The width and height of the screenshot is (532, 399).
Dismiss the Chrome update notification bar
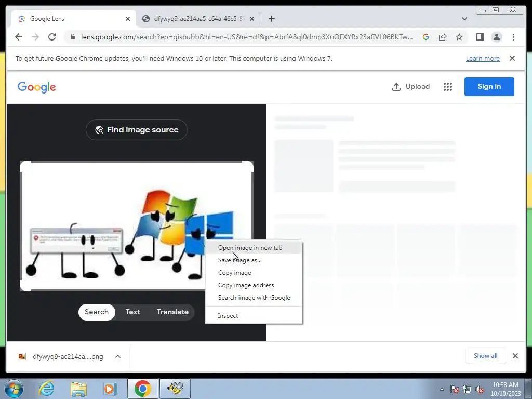tap(512, 58)
